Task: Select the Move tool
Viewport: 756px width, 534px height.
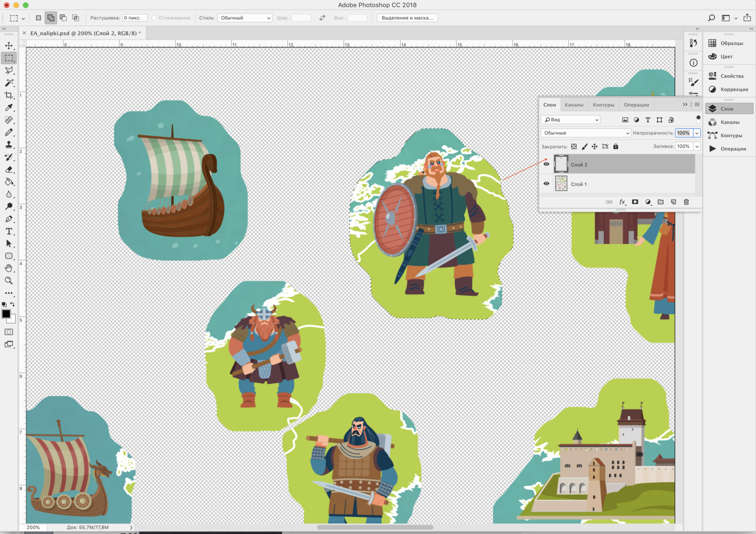Action: [9, 46]
